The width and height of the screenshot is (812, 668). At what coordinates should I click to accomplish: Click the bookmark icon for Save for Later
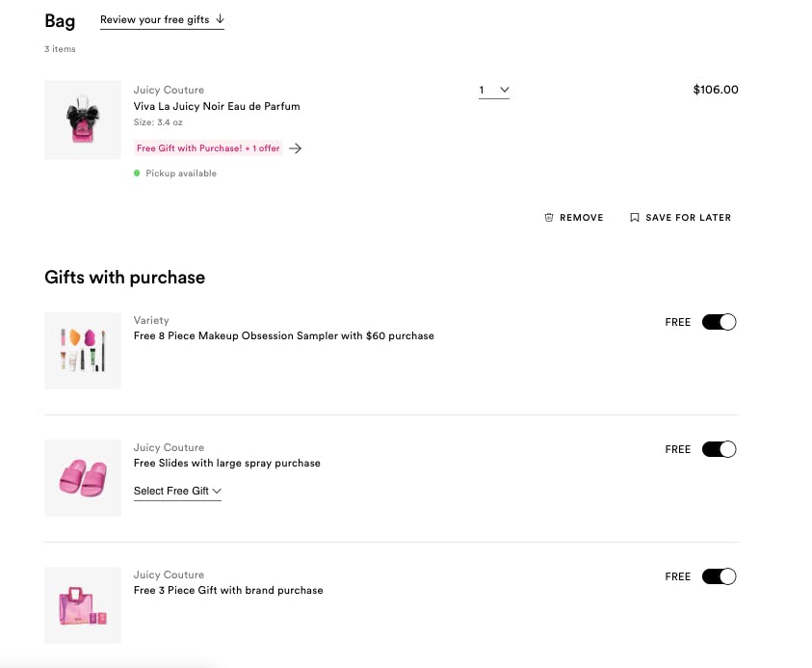634,218
